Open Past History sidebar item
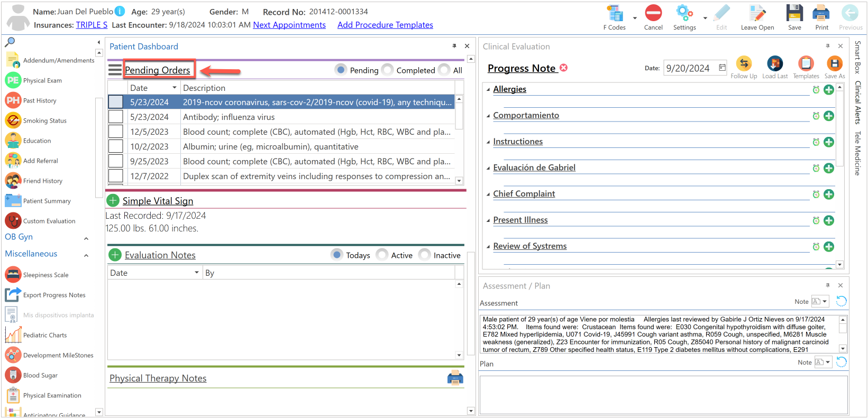Screen dimensions: 868x419 click(31, 100)
